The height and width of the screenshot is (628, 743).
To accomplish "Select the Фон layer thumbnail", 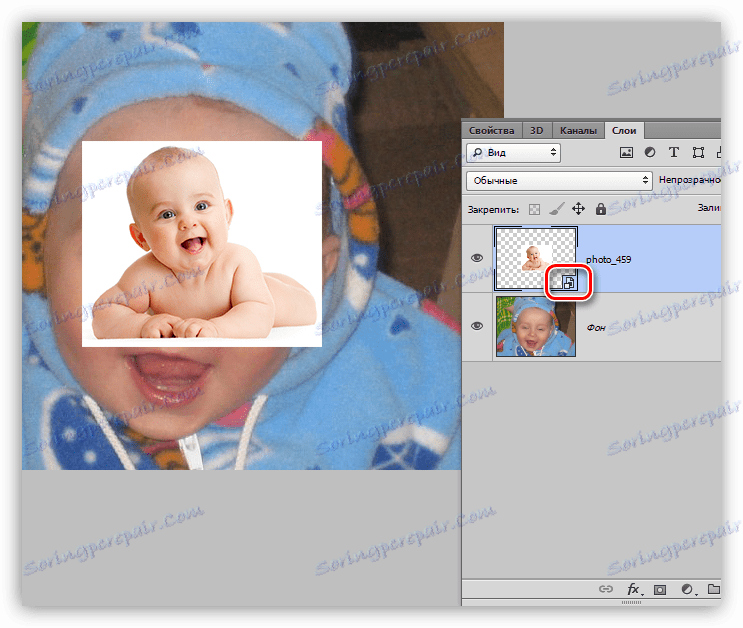I will [535, 327].
